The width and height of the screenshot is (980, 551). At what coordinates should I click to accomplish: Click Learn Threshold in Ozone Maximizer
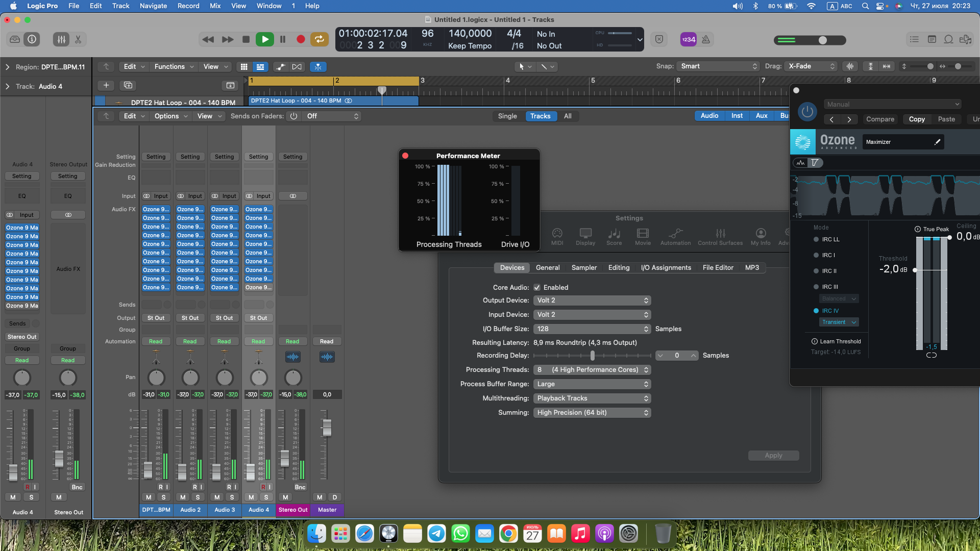point(836,342)
